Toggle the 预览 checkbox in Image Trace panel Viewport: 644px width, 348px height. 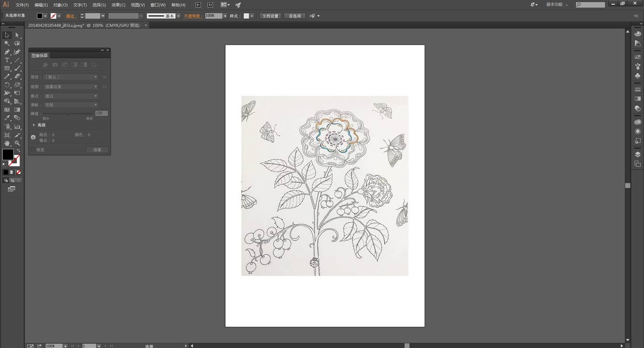pyautogui.click(x=33, y=150)
